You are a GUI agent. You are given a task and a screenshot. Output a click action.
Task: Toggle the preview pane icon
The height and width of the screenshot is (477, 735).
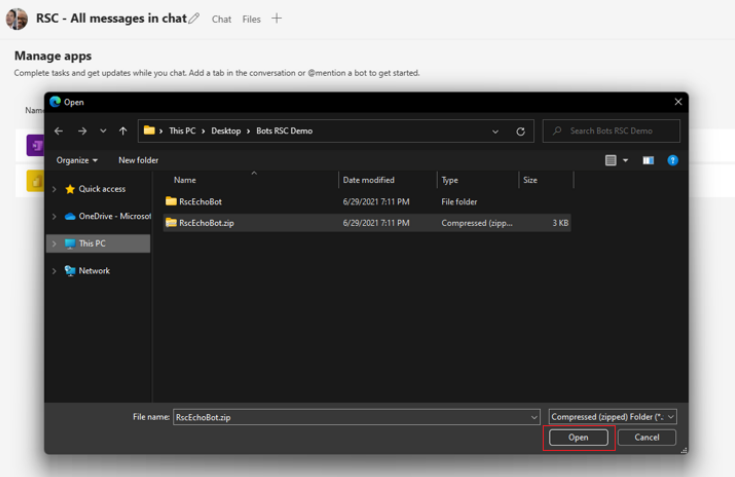coord(648,160)
